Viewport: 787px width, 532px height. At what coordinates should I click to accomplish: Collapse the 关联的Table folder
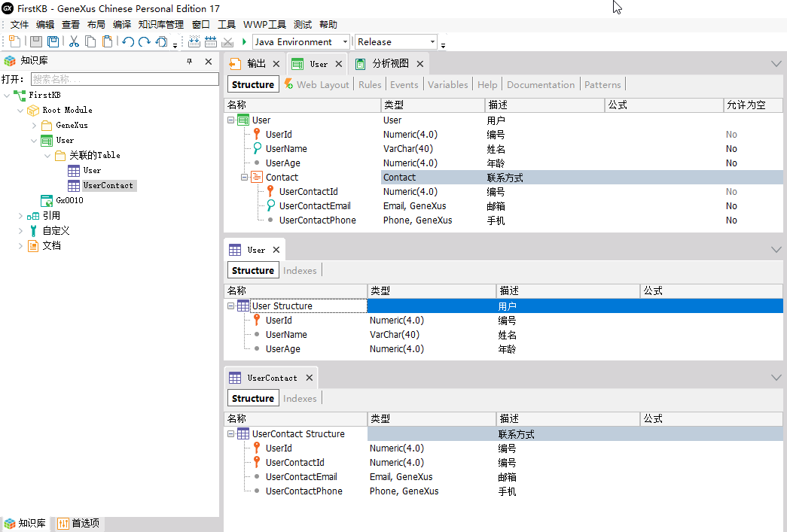(x=47, y=156)
